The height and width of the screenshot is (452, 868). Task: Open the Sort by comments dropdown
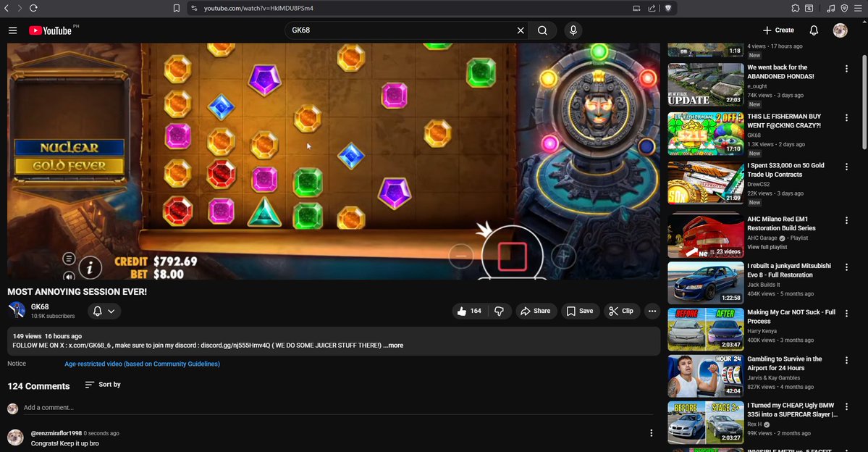[103, 385]
